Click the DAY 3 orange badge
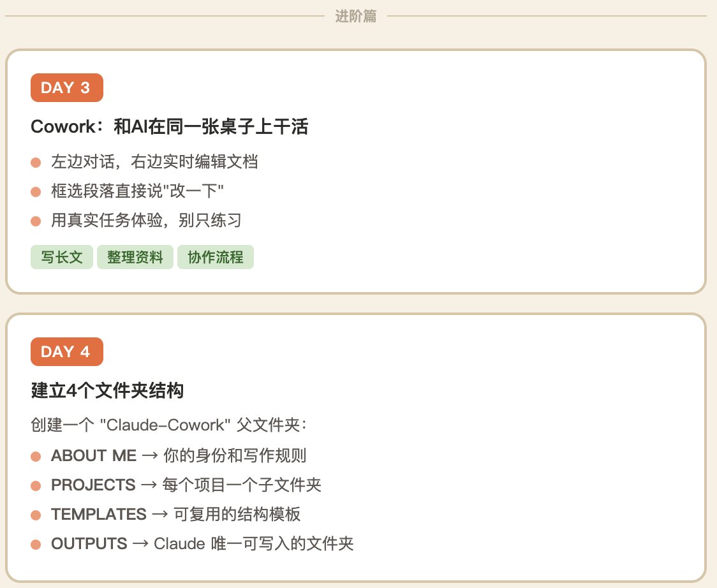This screenshot has width=717, height=588. [x=66, y=88]
